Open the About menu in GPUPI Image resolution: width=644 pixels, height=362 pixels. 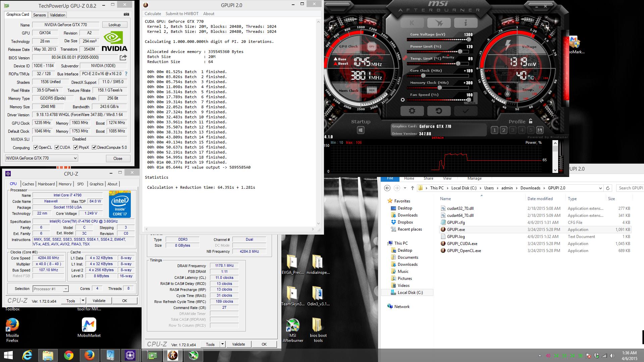click(209, 14)
